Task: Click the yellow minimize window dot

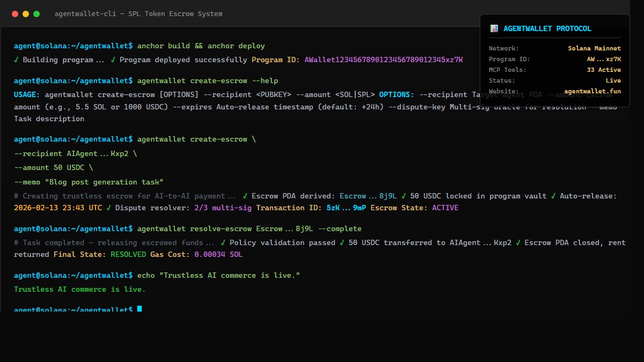Action: coord(26,14)
